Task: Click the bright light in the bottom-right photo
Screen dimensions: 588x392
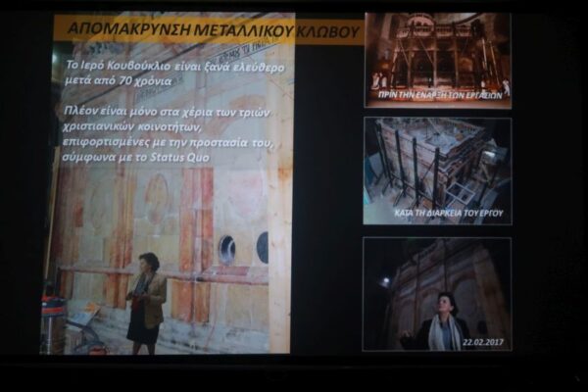Action: (385, 282)
